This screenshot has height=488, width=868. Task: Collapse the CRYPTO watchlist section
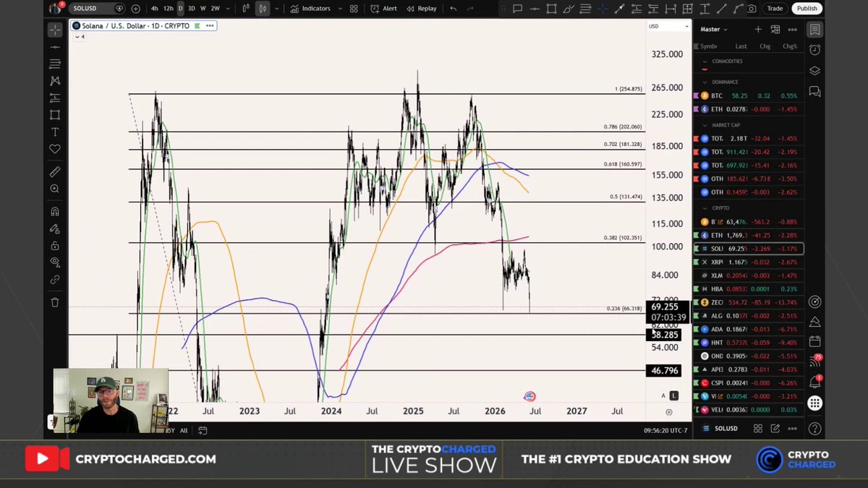point(705,208)
